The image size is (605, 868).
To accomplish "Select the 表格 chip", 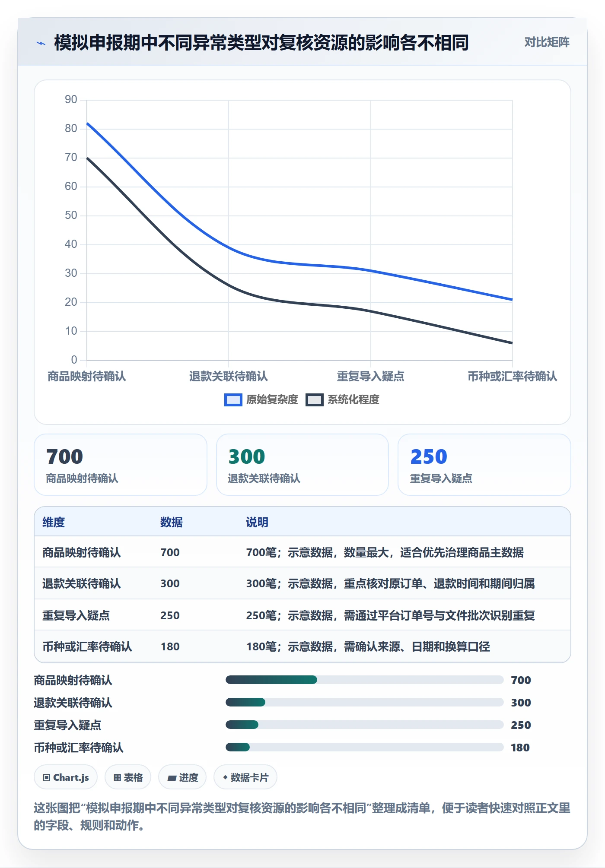I will click(128, 777).
